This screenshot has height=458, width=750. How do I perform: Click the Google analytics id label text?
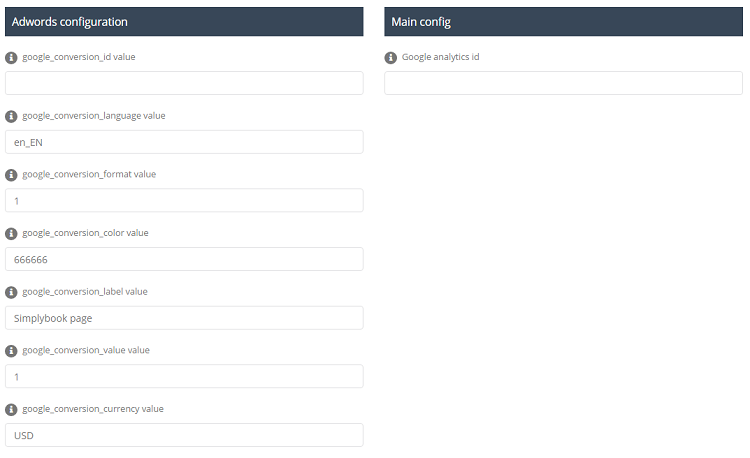click(441, 57)
